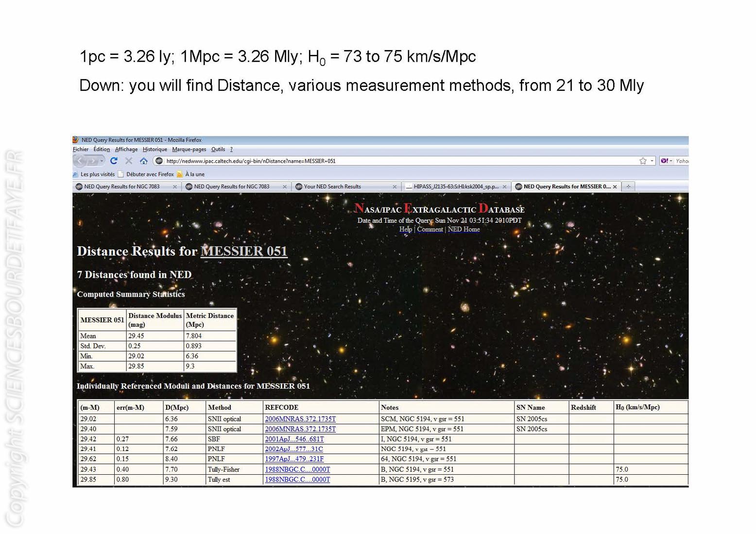Open the address bar history dropdown arrow
The height and width of the screenshot is (534, 756).
(652, 161)
